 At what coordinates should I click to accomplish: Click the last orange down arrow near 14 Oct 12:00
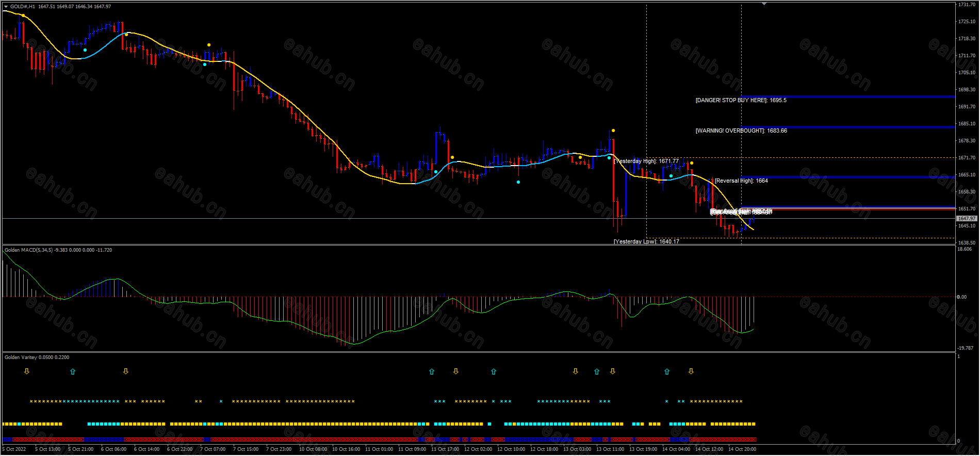coord(691,371)
